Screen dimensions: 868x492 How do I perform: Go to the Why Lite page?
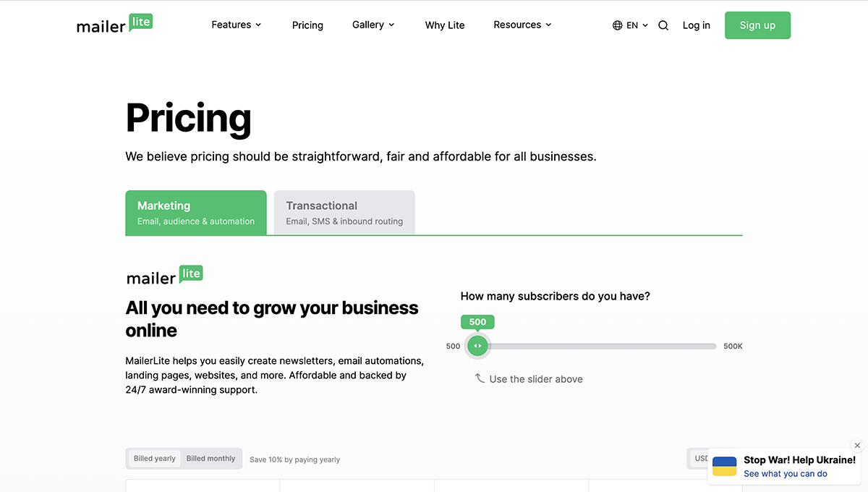pos(445,25)
